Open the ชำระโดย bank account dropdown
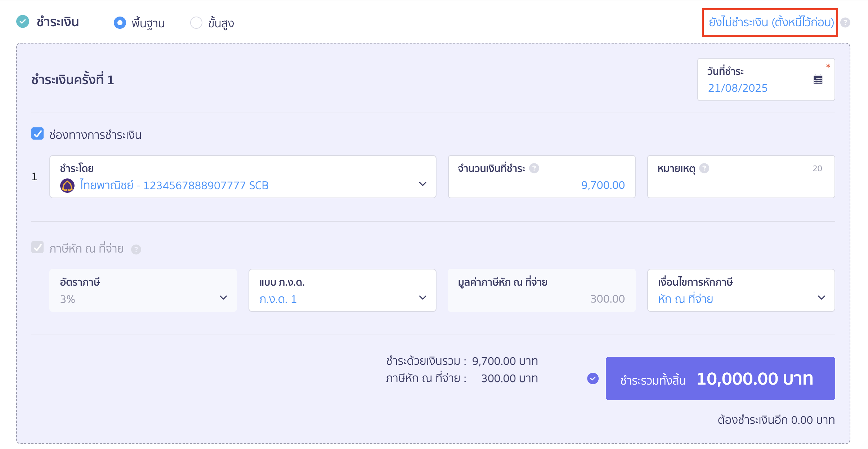The height and width of the screenshot is (449, 868). 243,177
